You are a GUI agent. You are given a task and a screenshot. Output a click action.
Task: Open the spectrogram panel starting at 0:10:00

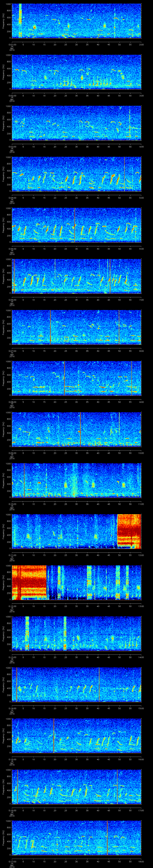pyautogui.click(x=77, y=481)
